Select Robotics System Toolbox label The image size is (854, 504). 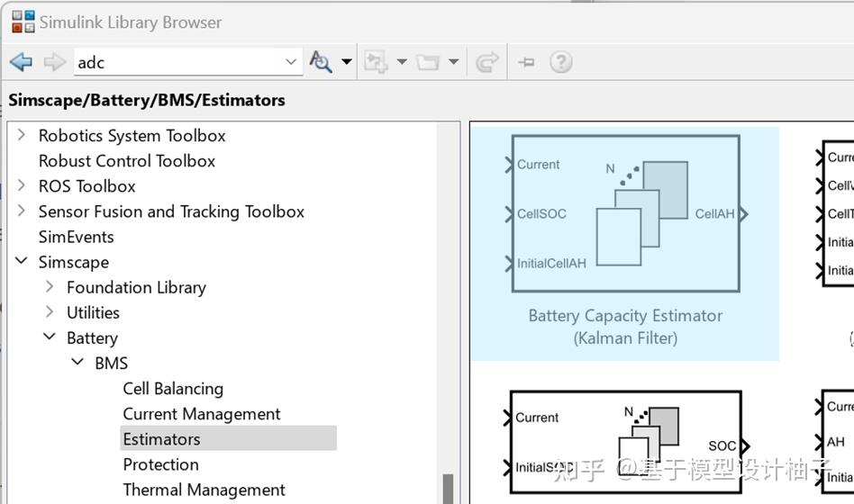tap(132, 136)
